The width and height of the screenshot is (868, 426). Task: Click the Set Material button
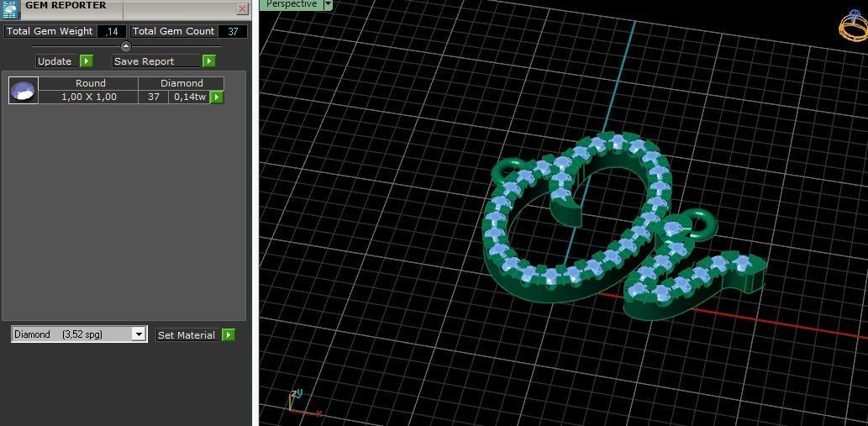click(x=188, y=334)
